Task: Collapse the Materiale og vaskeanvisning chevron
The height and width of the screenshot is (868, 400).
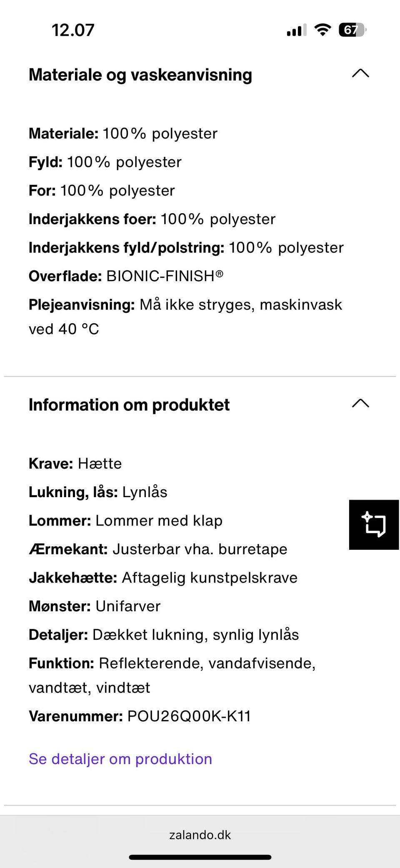Action: pyautogui.click(x=360, y=73)
